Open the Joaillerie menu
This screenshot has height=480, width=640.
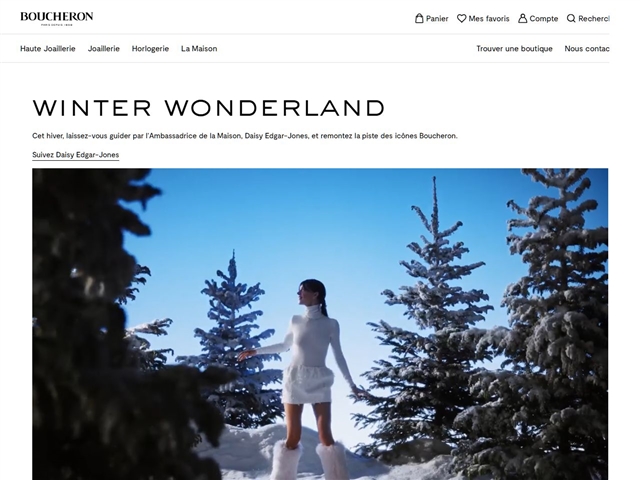coord(104,49)
